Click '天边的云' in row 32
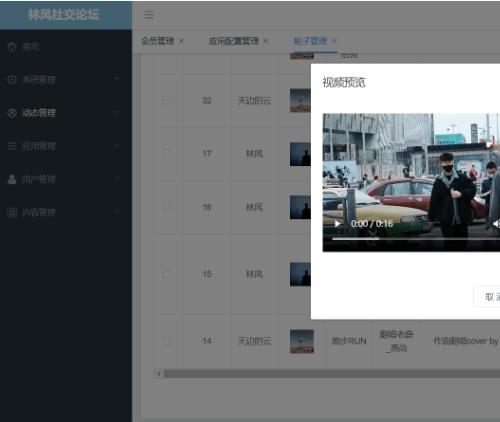This screenshot has height=422, width=500. [254, 100]
